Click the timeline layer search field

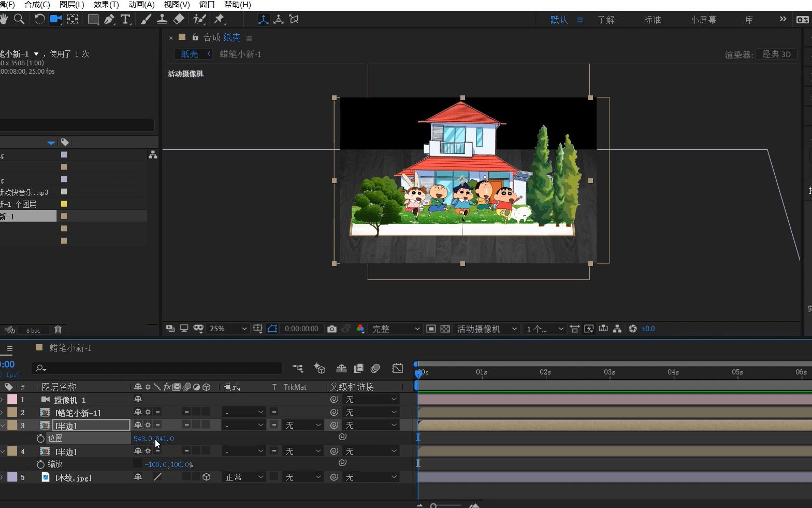click(156, 368)
